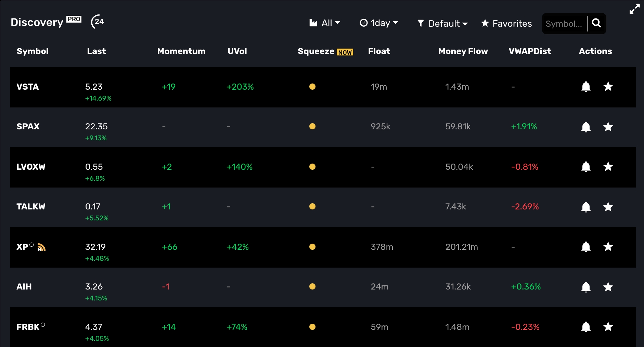Click the yellow squeeze dot for SPAX
644x347 pixels.
[x=312, y=127]
